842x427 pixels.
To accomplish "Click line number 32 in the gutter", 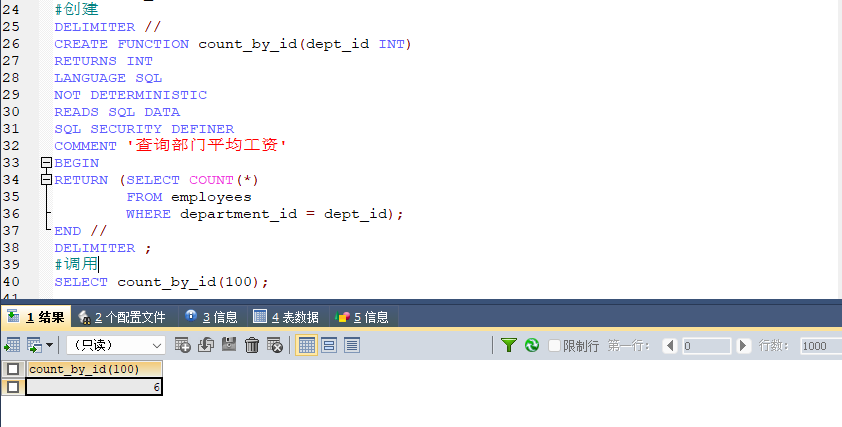I will [x=11, y=146].
